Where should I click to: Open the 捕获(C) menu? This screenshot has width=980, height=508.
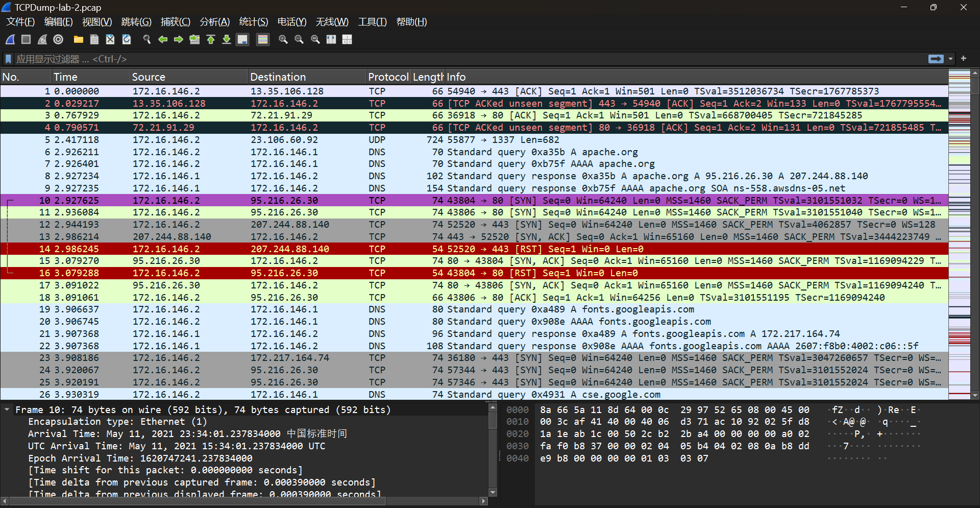[x=176, y=22]
